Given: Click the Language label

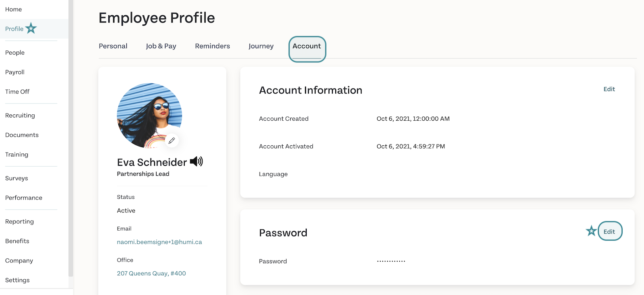Looking at the screenshot, I should coord(273,174).
